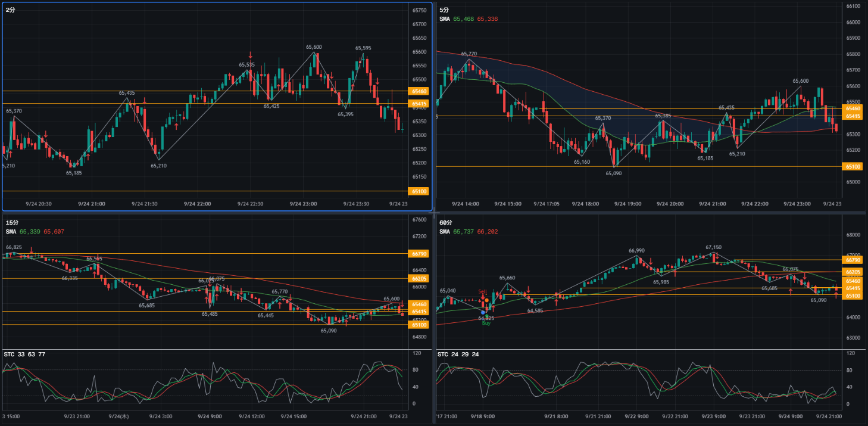Click the SMA indicator label on 15分 chart
The width and height of the screenshot is (868, 426).
point(11,231)
